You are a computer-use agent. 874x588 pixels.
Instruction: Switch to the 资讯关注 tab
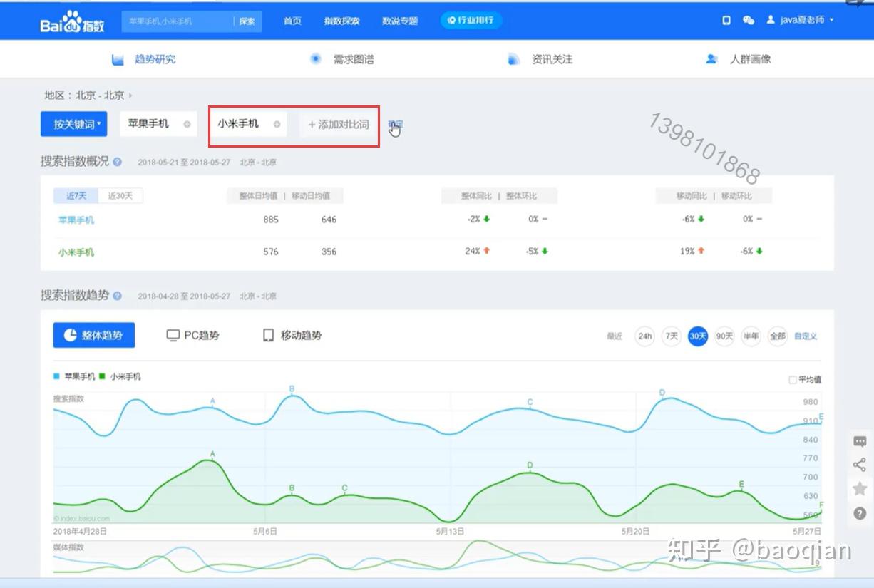[x=540, y=60]
